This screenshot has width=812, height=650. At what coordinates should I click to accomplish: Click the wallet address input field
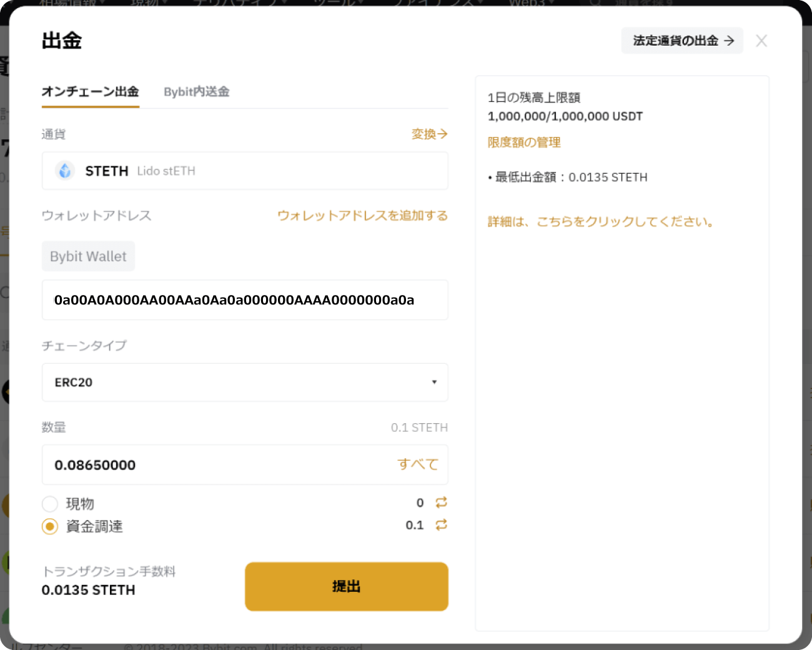pos(244,300)
